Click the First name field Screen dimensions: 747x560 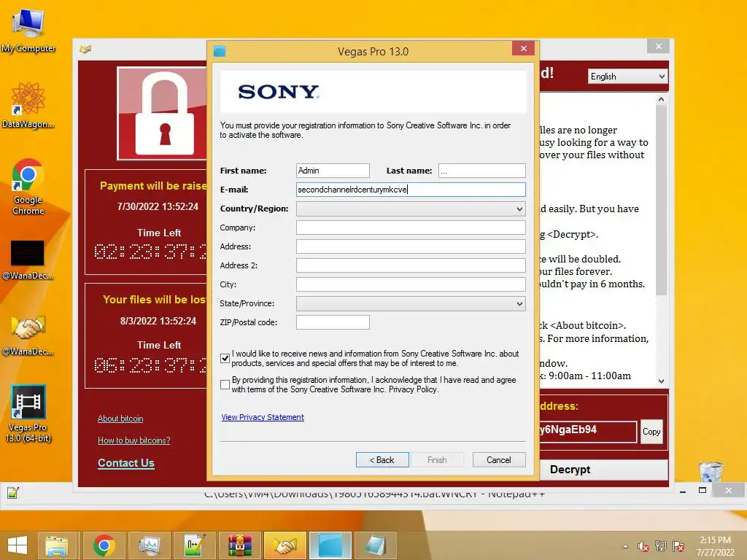click(x=333, y=171)
